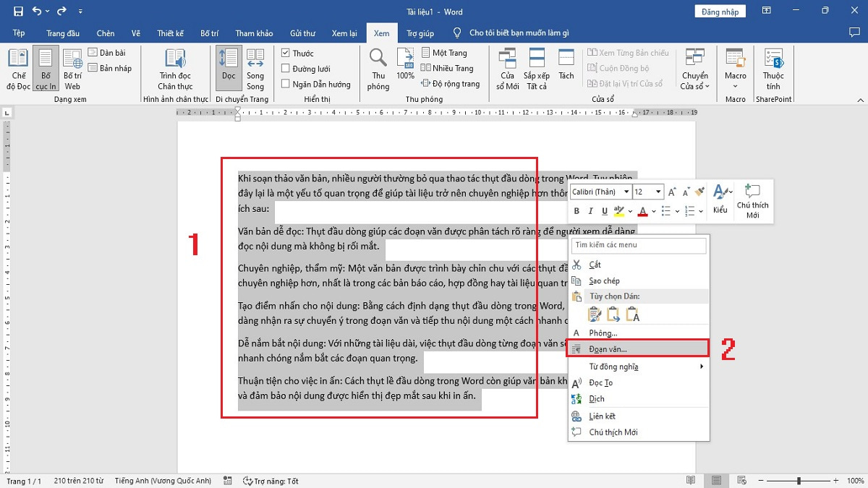Add Chú thích Mới from mini toolbar
The image size is (868, 488).
pyautogui.click(x=753, y=202)
